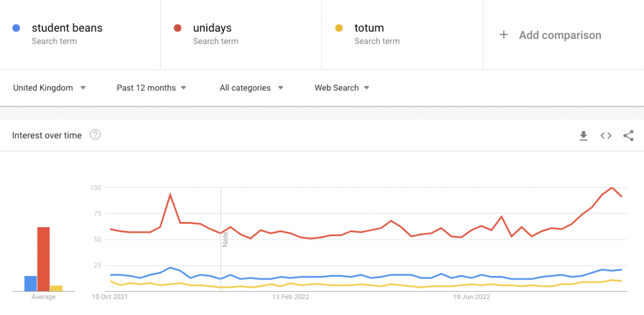Download the Interest over time data
644x315 pixels.
(583, 136)
